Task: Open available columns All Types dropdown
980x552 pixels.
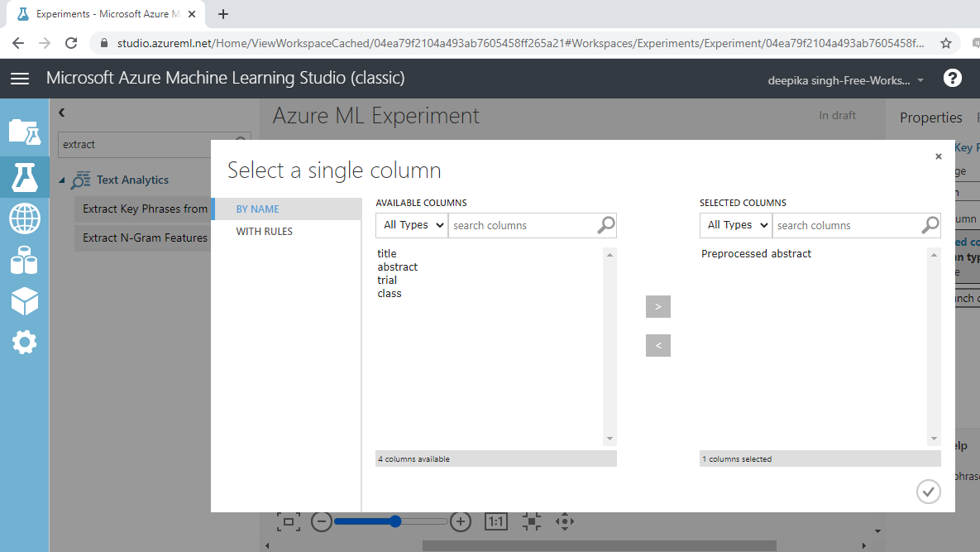Action: [412, 225]
